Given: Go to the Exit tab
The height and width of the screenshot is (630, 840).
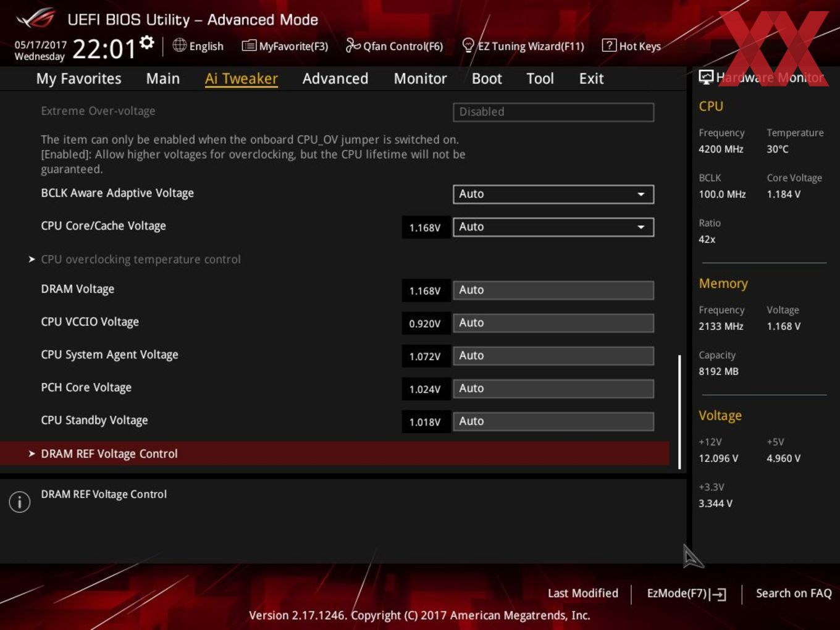Looking at the screenshot, I should click(591, 78).
